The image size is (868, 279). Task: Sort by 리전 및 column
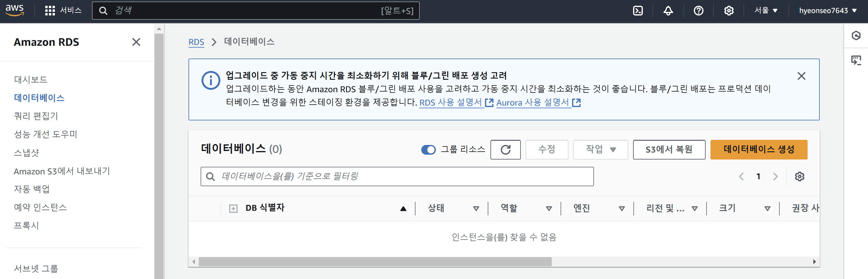pos(694,209)
